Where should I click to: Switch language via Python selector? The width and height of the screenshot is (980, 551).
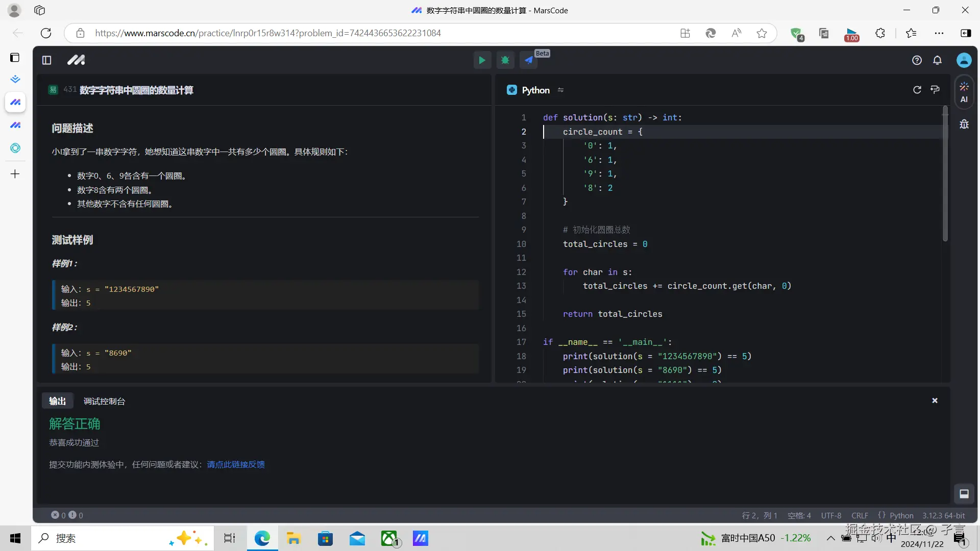click(x=535, y=90)
